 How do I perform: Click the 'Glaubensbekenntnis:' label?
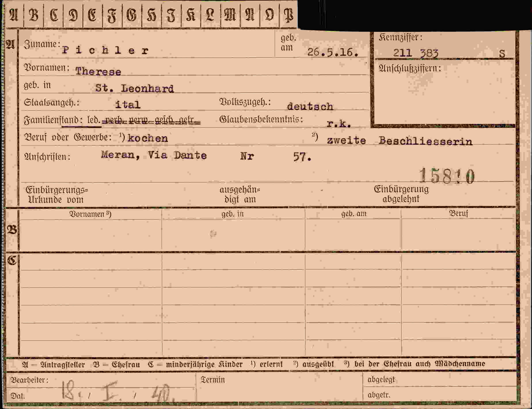click(261, 119)
